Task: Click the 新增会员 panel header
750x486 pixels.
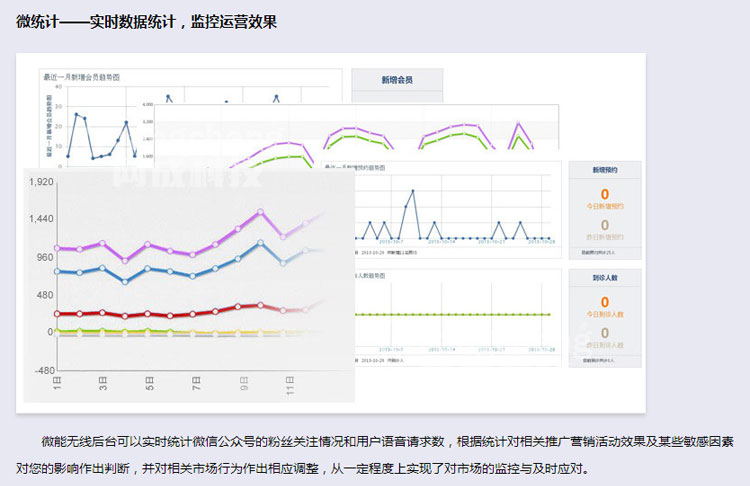Action: click(x=396, y=80)
